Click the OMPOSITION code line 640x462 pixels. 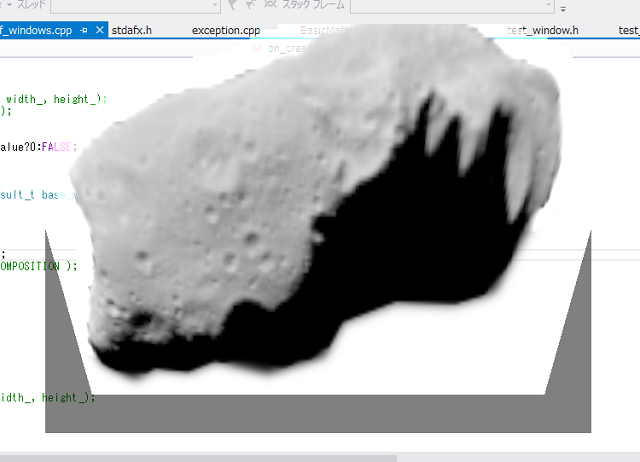click(38, 266)
